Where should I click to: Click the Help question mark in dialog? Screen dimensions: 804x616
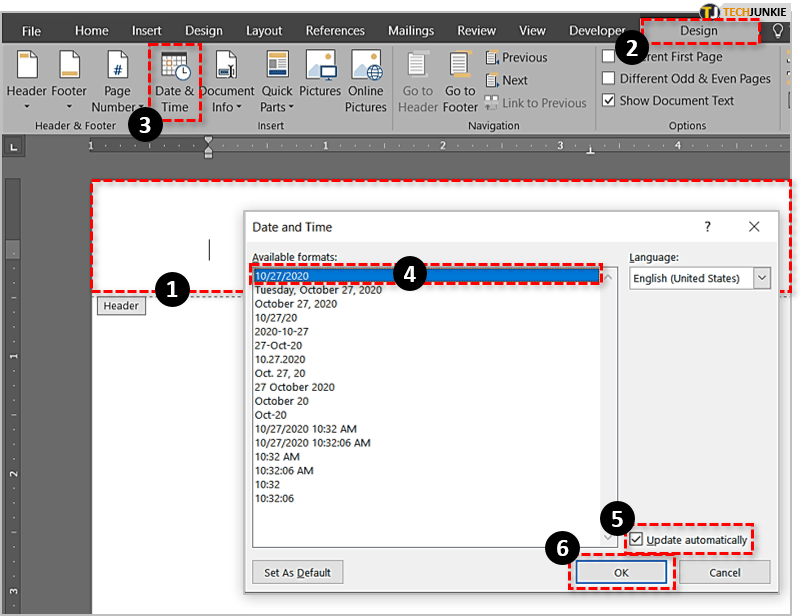pos(708,227)
